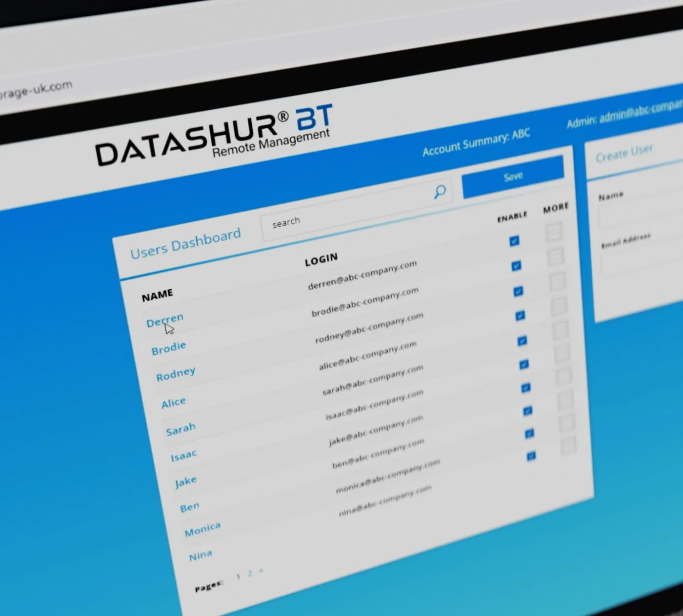This screenshot has width=683, height=616.
Task: Open Ben's user profile link
Action: click(190, 507)
